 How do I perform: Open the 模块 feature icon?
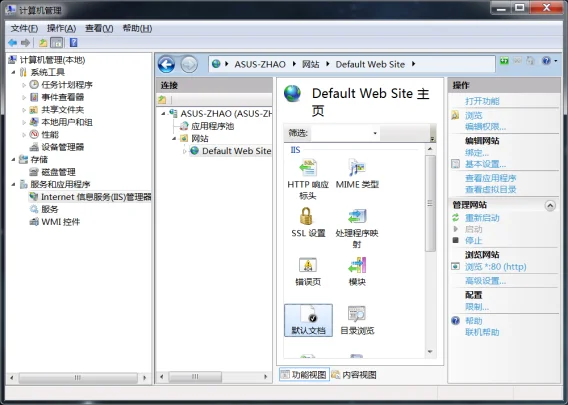pos(357,271)
